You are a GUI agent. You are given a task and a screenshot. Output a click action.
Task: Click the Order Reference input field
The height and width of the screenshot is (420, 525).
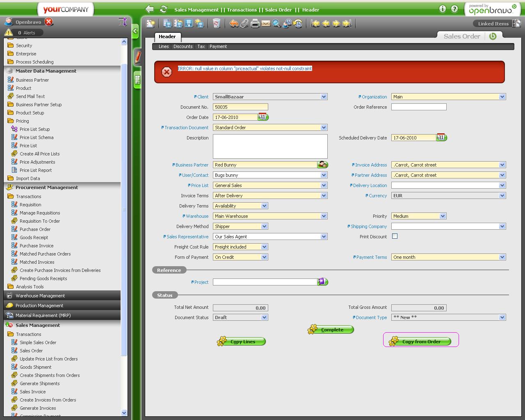click(418, 107)
